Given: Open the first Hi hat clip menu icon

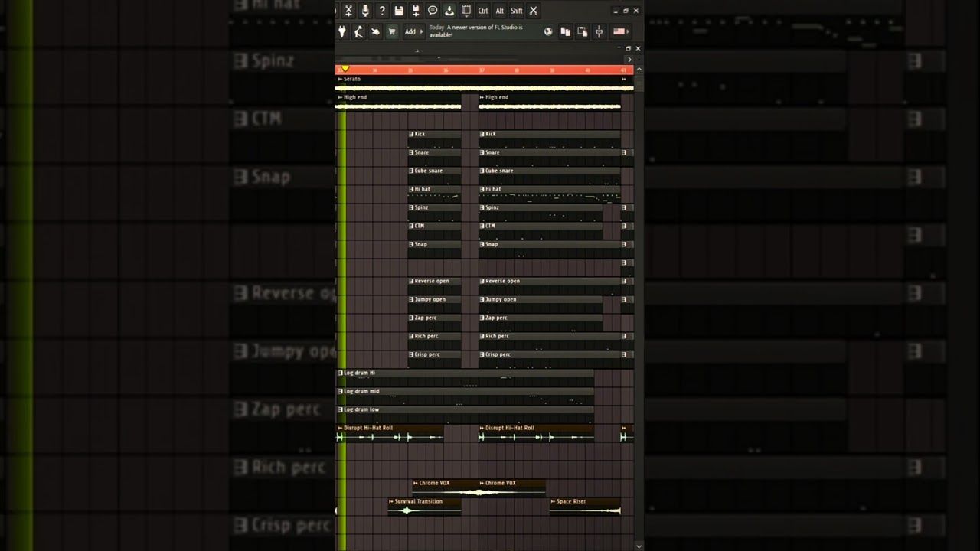Looking at the screenshot, I should coord(411,189).
